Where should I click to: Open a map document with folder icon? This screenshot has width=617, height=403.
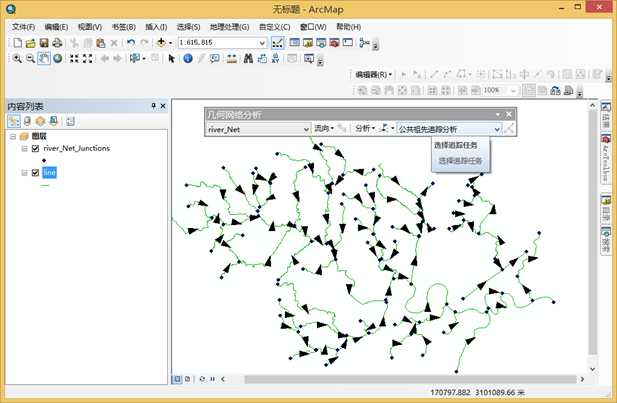tap(31, 43)
